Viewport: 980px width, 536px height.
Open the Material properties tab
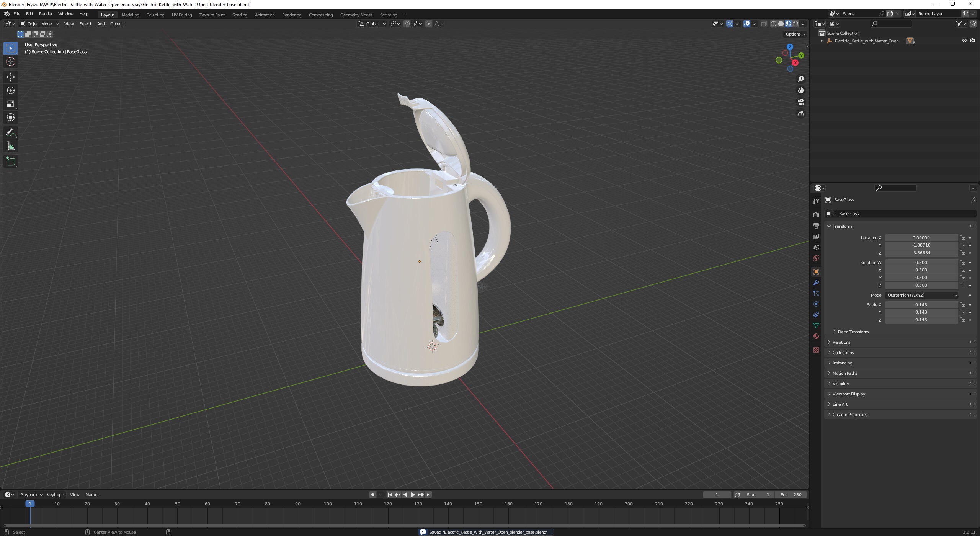coord(816,336)
